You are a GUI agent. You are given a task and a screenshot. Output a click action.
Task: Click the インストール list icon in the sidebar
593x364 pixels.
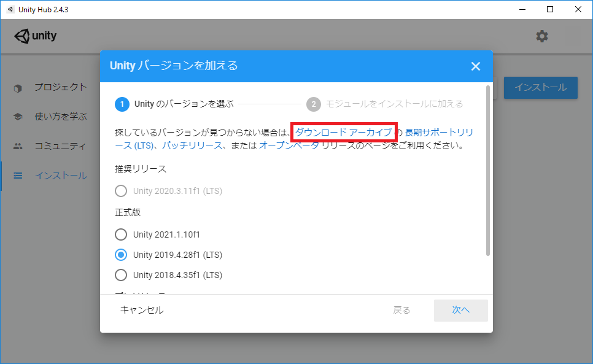pos(18,176)
